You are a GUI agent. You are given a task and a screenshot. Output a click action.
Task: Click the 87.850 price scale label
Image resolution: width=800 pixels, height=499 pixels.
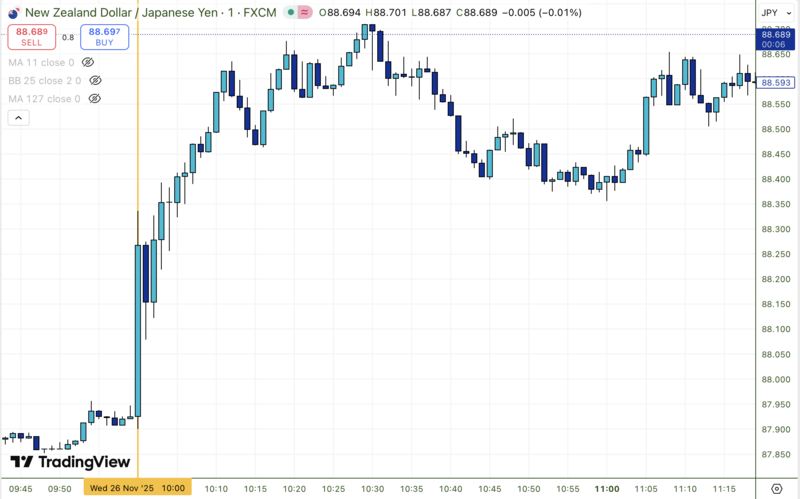[x=776, y=455]
